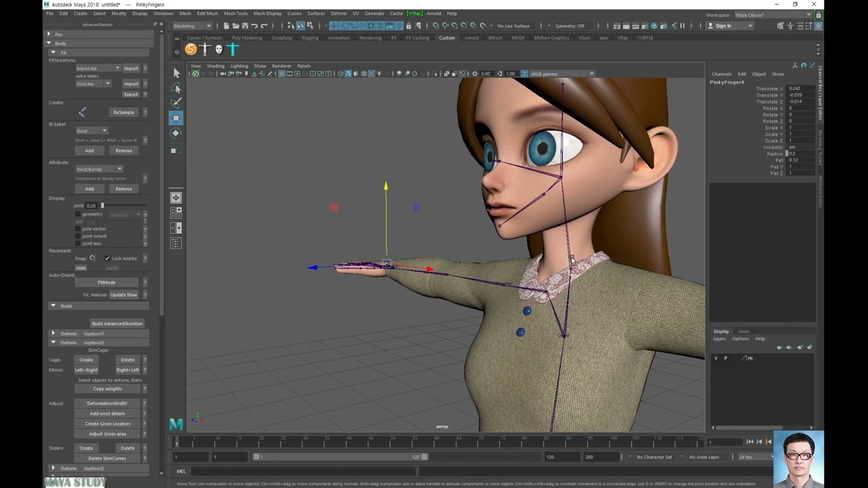Open the outliner layout icon
The width and height of the screenshot is (868, 488).
click(176, 243)
